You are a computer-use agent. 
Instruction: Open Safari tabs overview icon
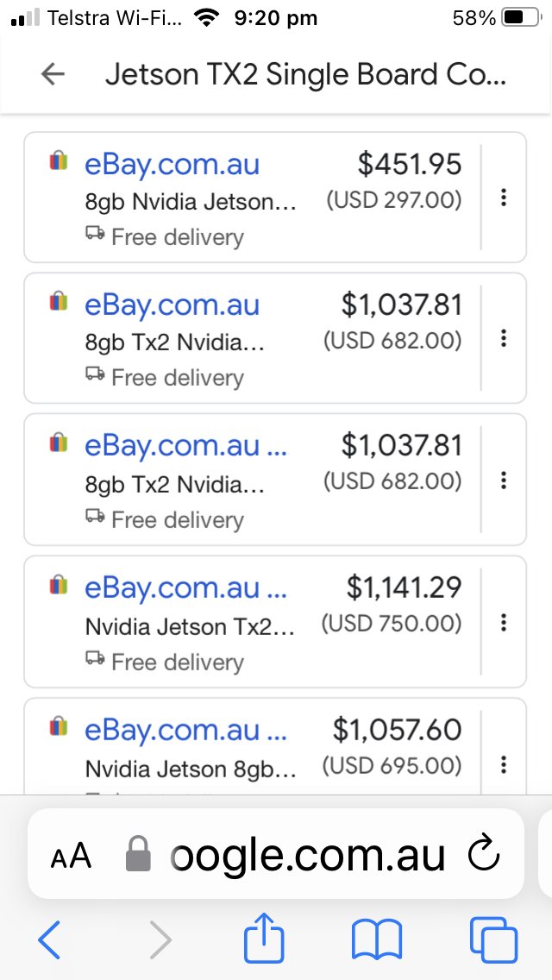493,939
